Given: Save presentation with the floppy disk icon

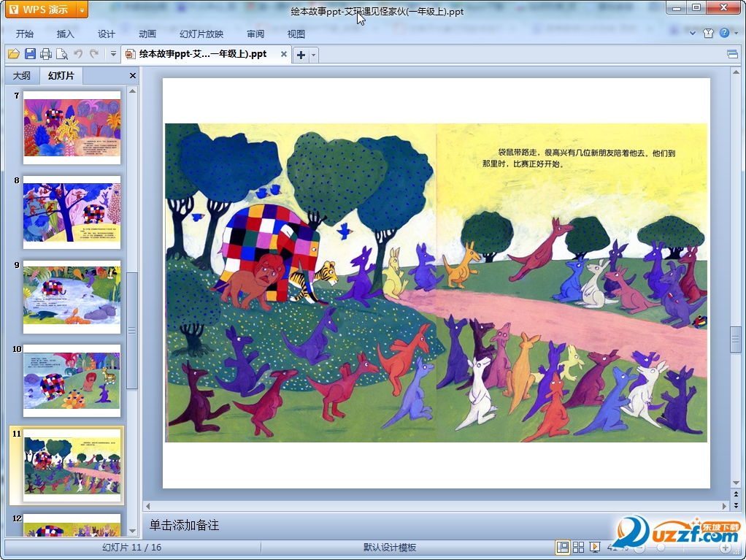Looking at the screenshot, I should pyautogui.click(x=30, y=54).
